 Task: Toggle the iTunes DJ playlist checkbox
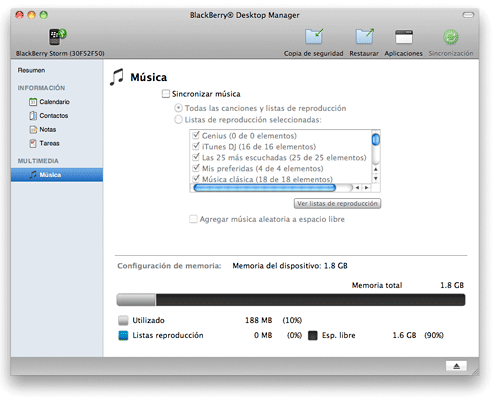(196, 146)
